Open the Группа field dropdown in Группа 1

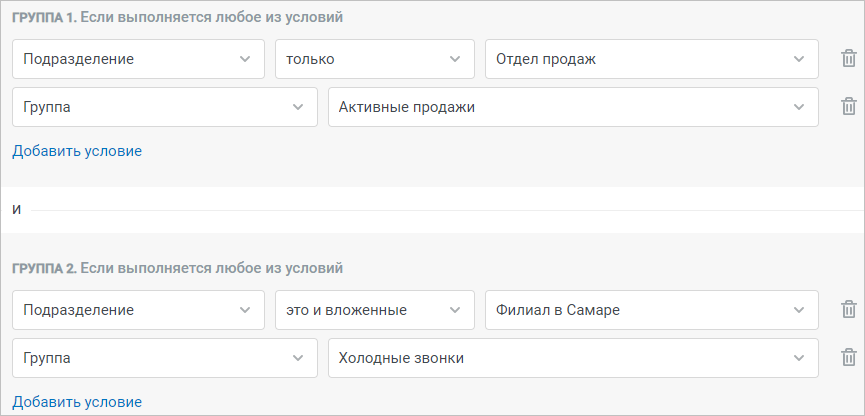pos(165,107)
